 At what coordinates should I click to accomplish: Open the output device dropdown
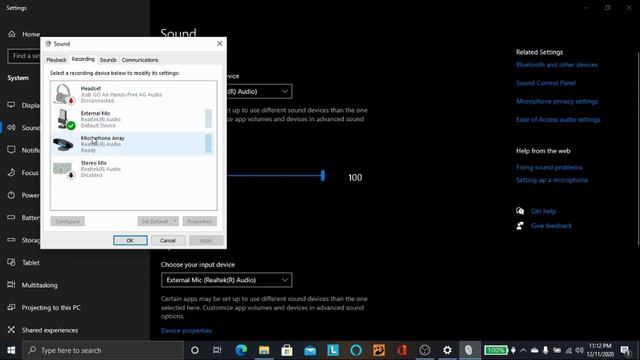click(x=259, y=91)
